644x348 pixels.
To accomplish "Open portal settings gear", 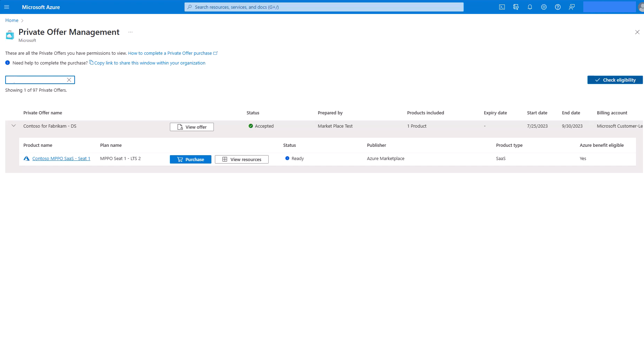I will (544, 7).
